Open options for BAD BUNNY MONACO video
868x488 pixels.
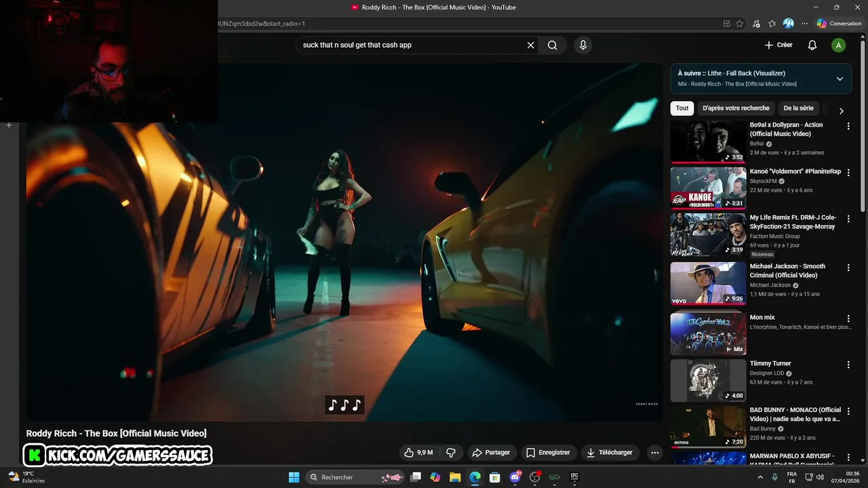pos(848,411)
